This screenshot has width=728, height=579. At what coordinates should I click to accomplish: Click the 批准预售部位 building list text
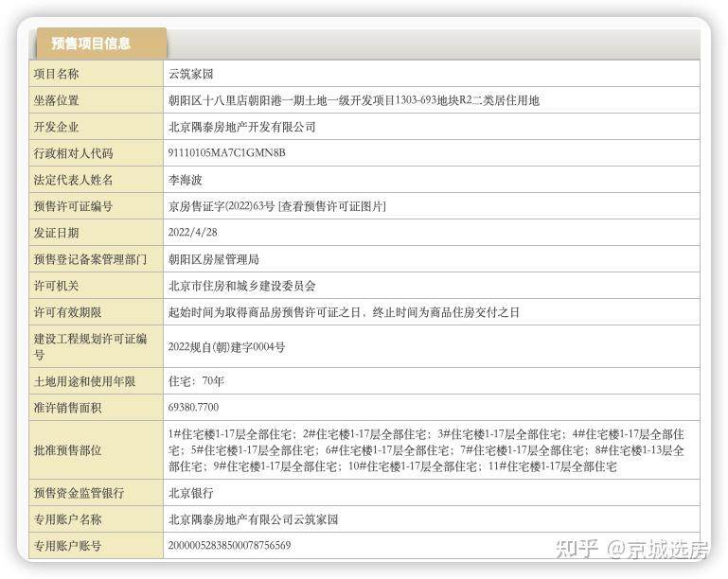coord(426,449)
